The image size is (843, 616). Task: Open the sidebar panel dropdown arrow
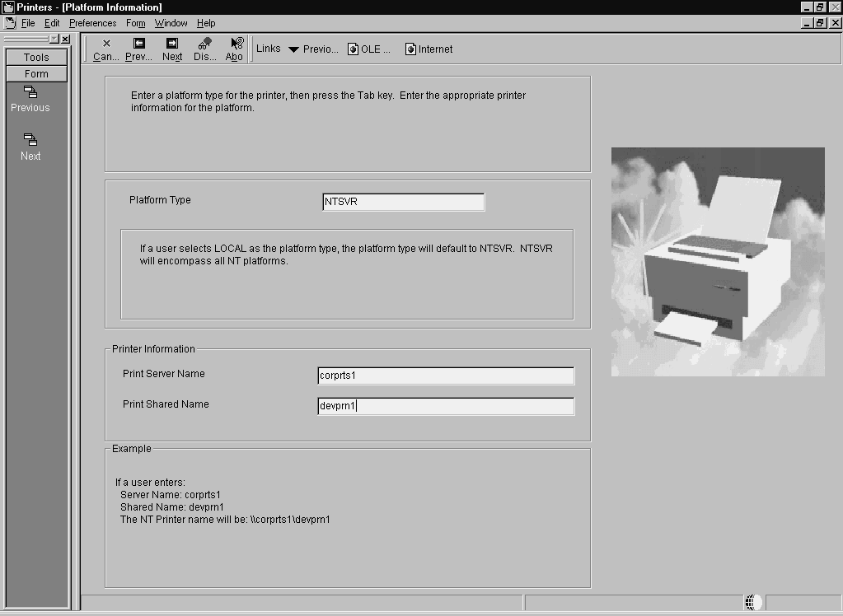click(x=54, y=39)
